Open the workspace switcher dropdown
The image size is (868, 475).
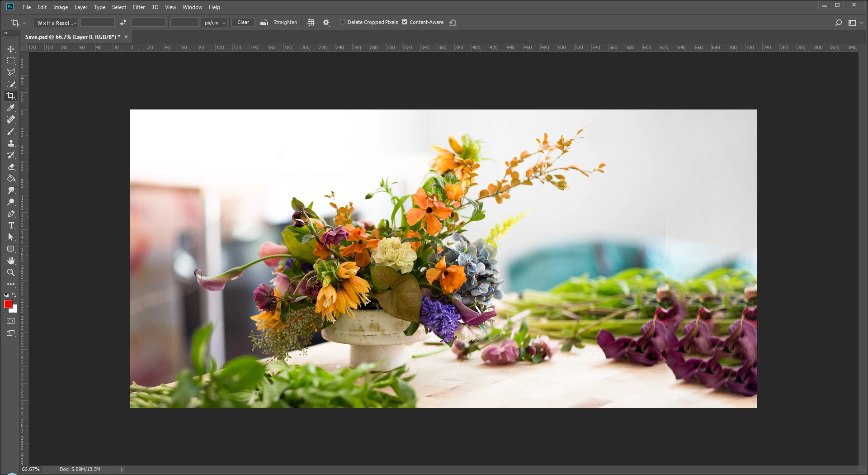pos(855,23)
